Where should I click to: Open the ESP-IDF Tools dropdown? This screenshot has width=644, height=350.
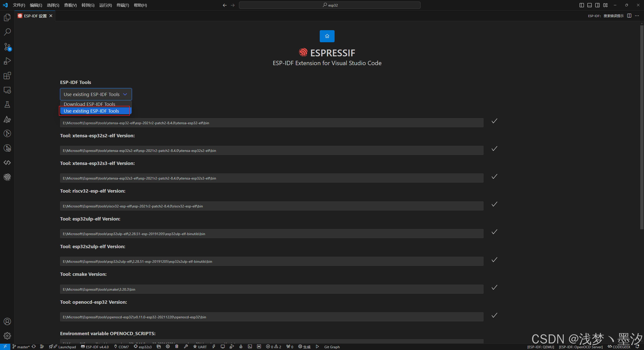[96, 94]
